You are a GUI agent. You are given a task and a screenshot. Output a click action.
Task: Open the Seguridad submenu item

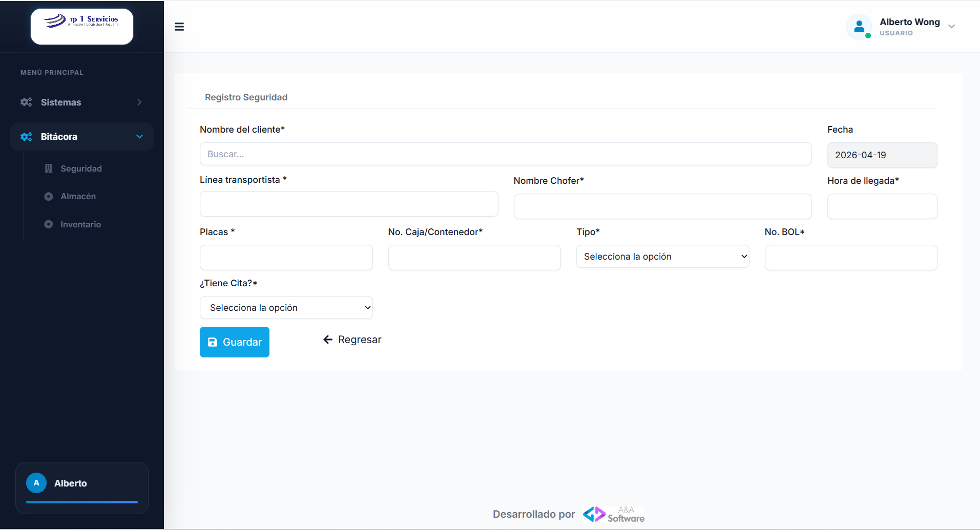[81, 168]
